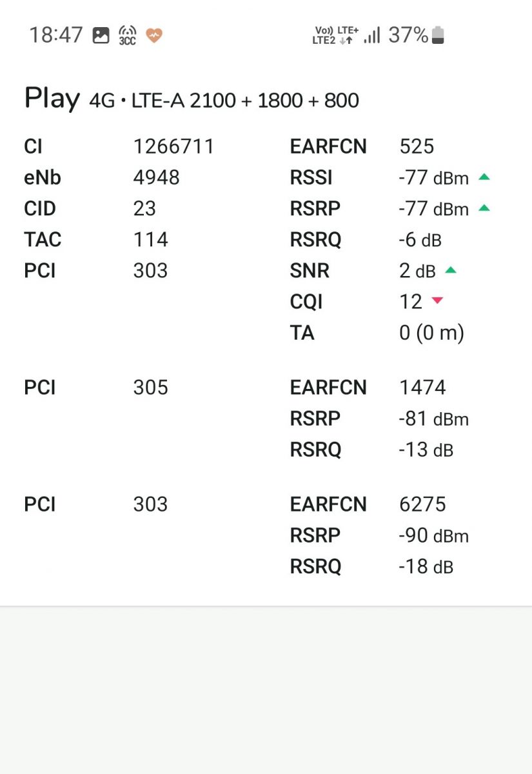
Task: Tap the EARFCN 6275 value
Action: click(x=422, y=504)
